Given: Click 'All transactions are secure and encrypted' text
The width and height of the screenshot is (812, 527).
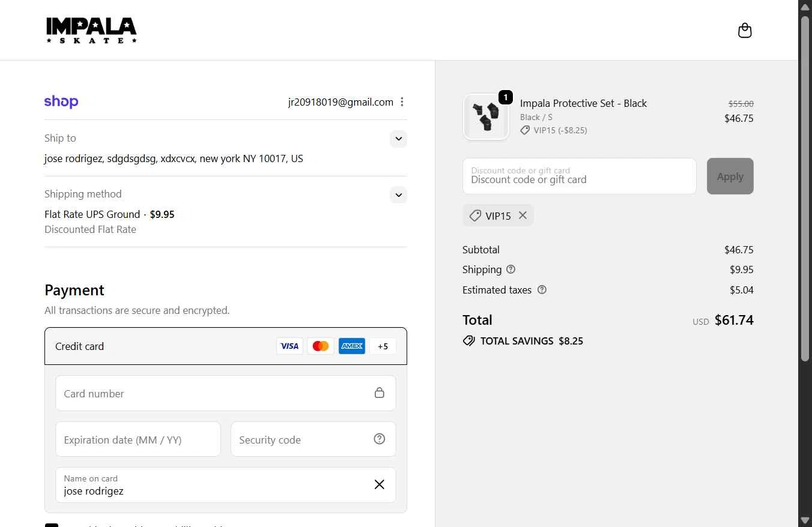Looking at the screenshot, I should coord(137,310).
